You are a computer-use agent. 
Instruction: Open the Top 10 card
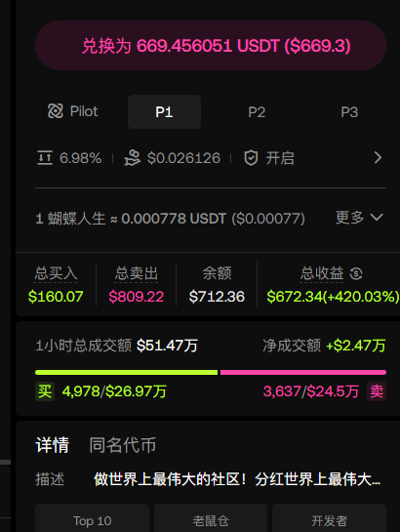[x=93, y=517]
